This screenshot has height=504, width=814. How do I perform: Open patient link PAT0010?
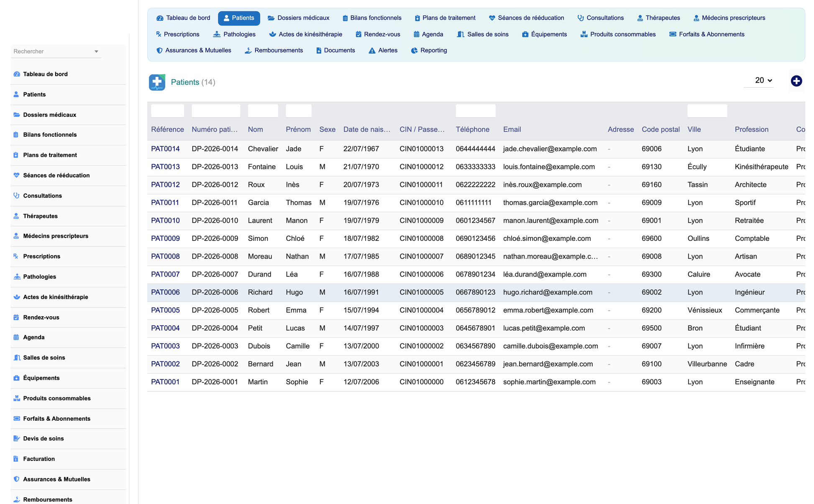tap(165, 220)
